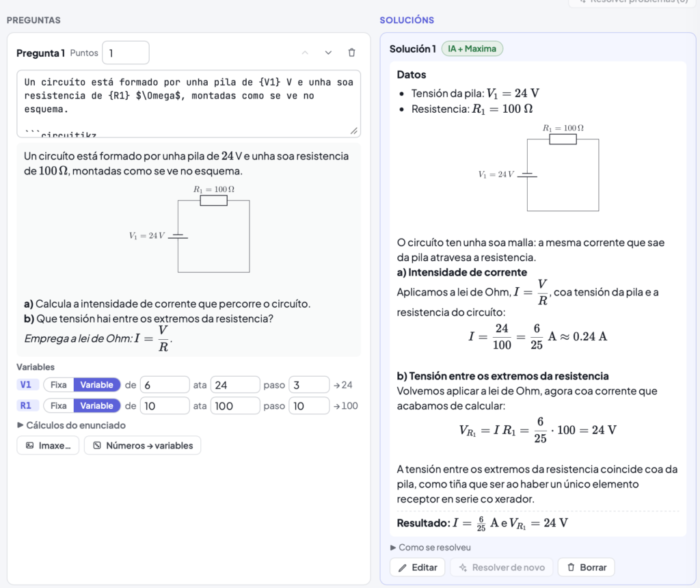Click the Puntos input field
Viewport: 700px width, 588px height.
click(x=126, y=53)
